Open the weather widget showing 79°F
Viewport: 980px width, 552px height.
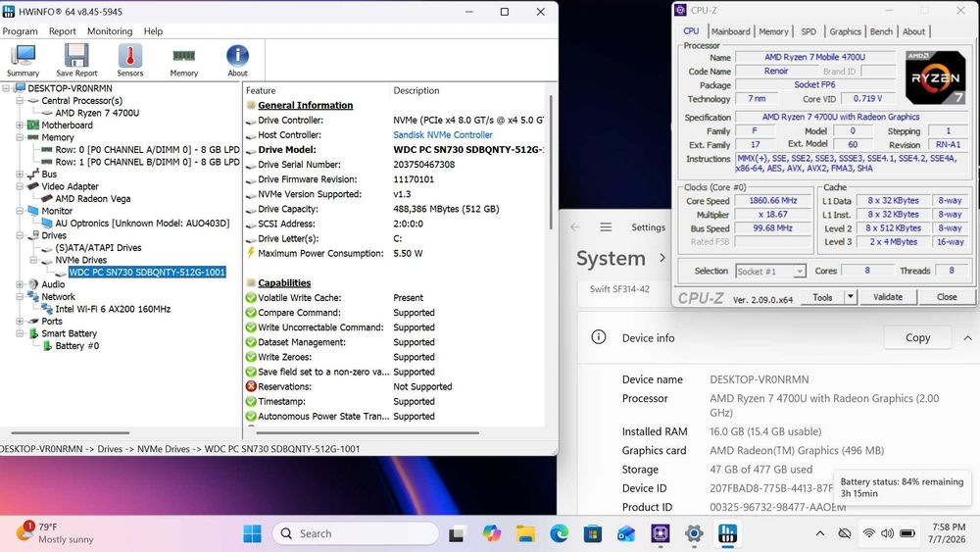56,533
